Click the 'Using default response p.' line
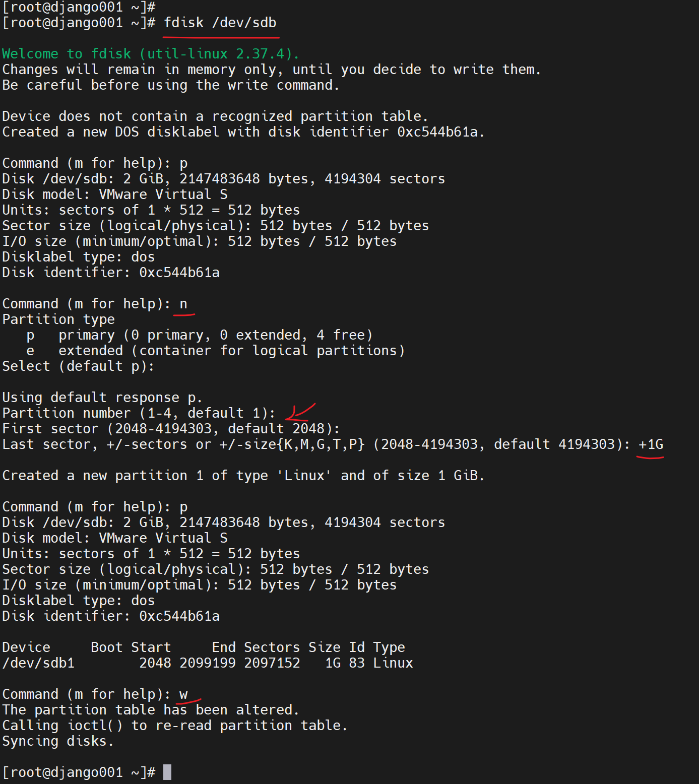This screenshot has height=784, width=699. (102, 398)
